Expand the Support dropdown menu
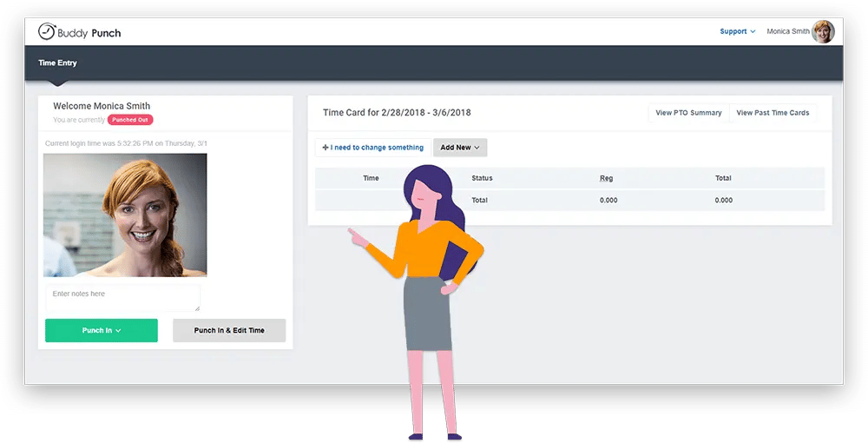868x443 pixels. tap(737, 31)
